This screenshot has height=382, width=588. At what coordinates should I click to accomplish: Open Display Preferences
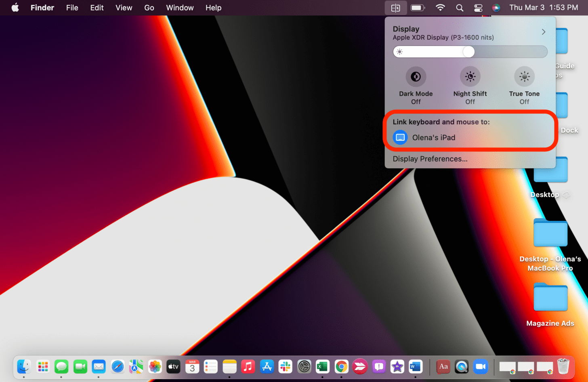click(x=430, y=159)
